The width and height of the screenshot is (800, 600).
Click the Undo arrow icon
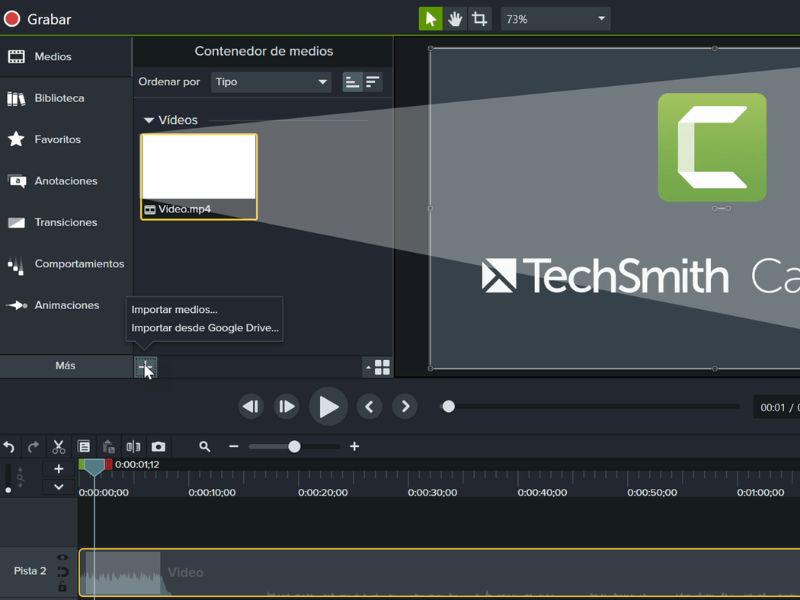tap(9, 447)
